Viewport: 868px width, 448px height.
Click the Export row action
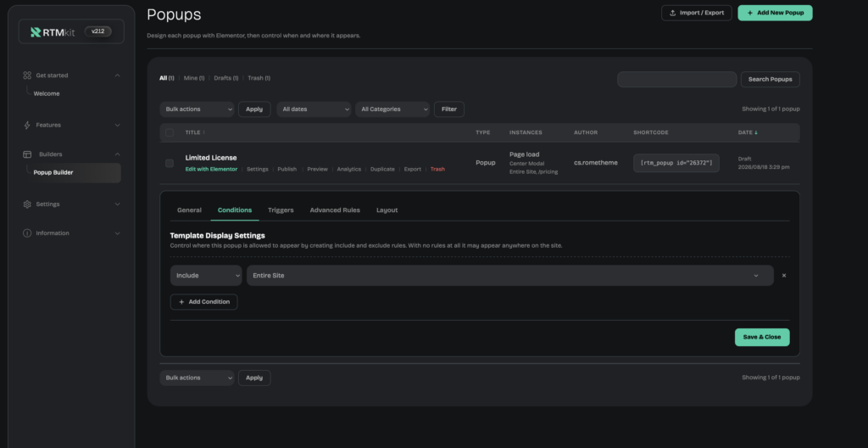(413, 169)
